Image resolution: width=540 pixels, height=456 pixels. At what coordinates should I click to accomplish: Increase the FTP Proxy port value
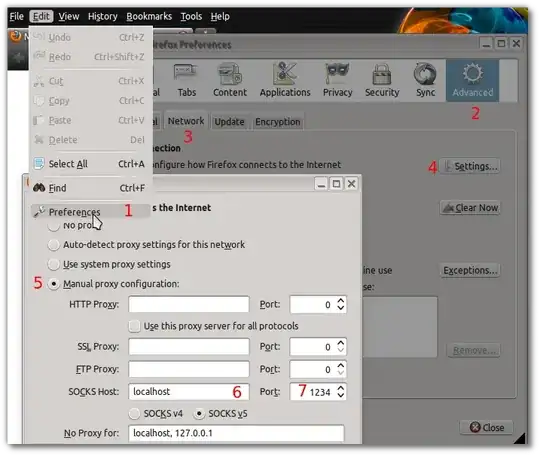[x=341, y=365]
